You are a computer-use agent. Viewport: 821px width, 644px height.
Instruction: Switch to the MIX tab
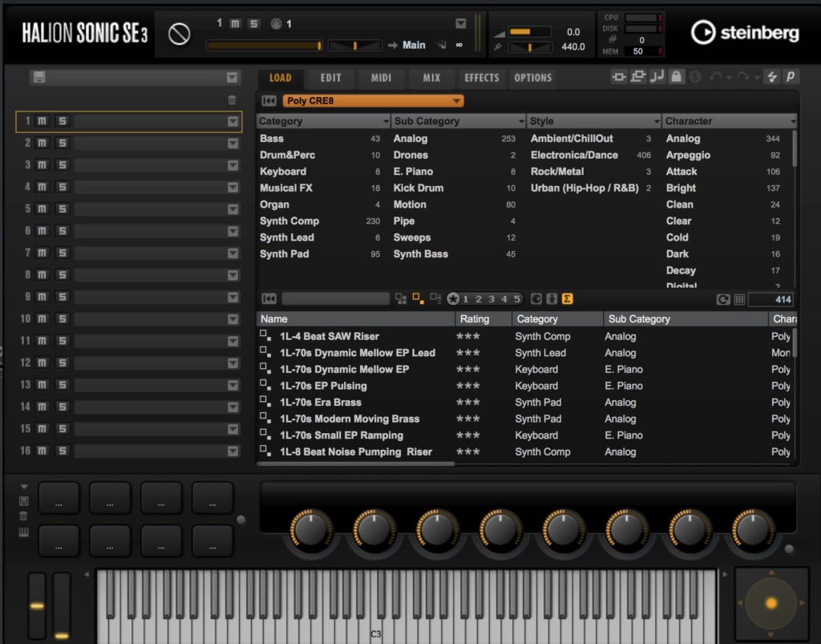[431, 78]
